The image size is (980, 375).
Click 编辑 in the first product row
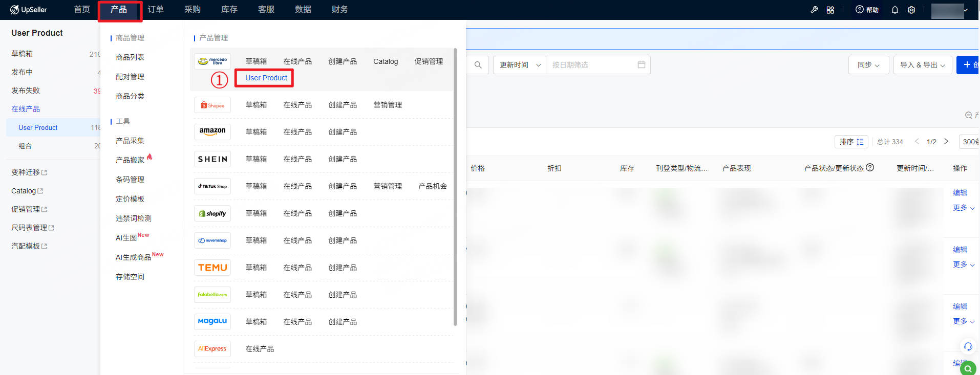pyautogui.click(x=960, y=193)
